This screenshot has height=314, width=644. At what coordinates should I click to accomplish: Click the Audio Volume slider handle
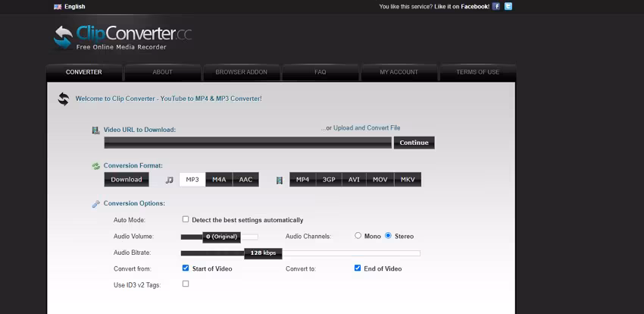click(222, 237)
